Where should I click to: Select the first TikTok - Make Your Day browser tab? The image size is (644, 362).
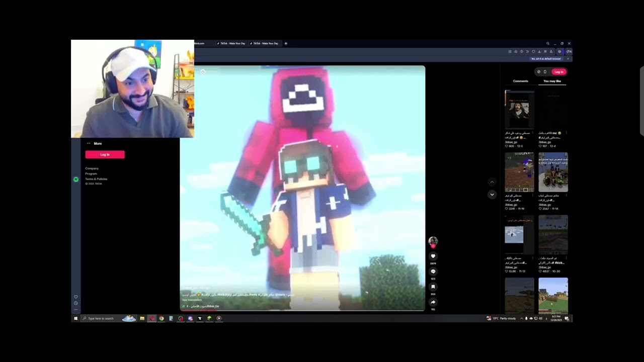tap(231, 43)
